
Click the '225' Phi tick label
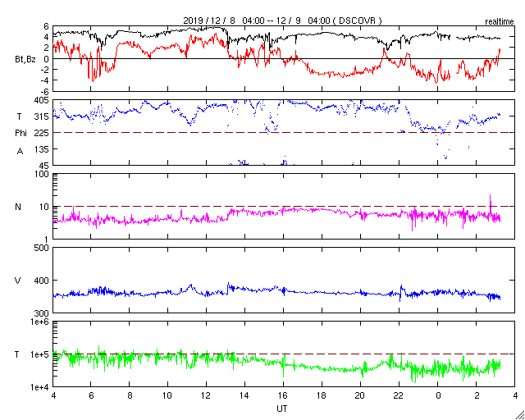click(42, 134)
